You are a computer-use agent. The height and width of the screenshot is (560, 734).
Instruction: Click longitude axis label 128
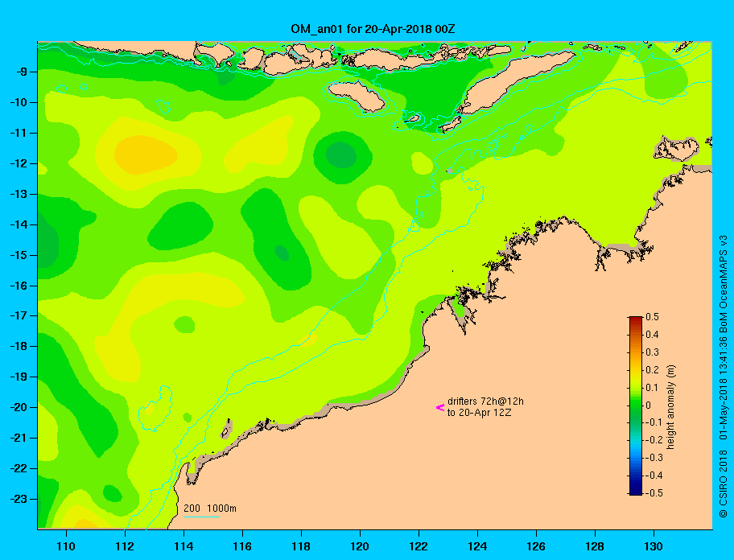[595, 546]
